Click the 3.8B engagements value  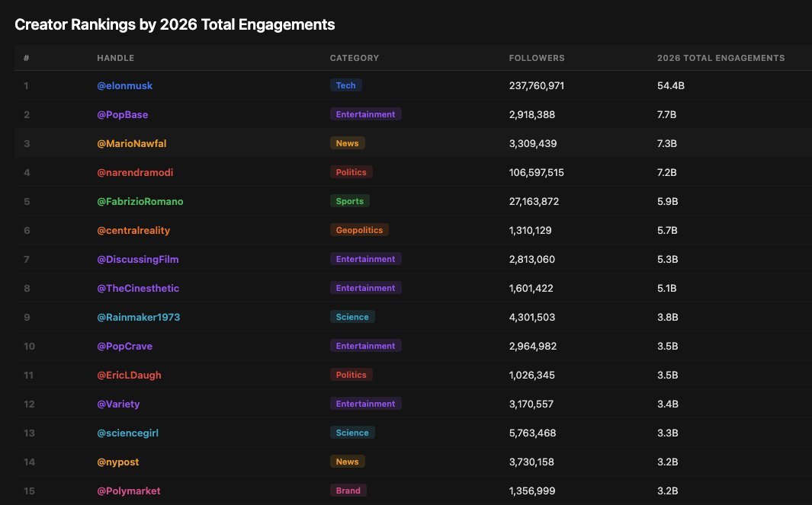pos(668,318)
